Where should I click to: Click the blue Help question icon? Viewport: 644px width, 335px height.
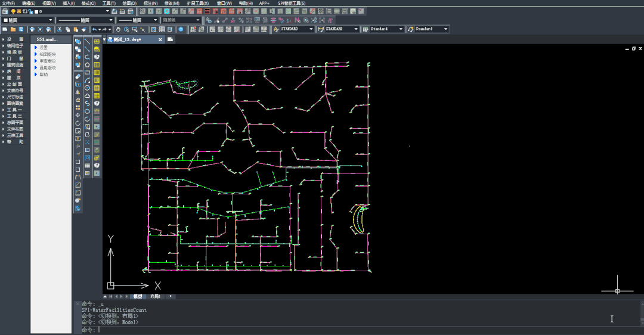click(181, 29)
